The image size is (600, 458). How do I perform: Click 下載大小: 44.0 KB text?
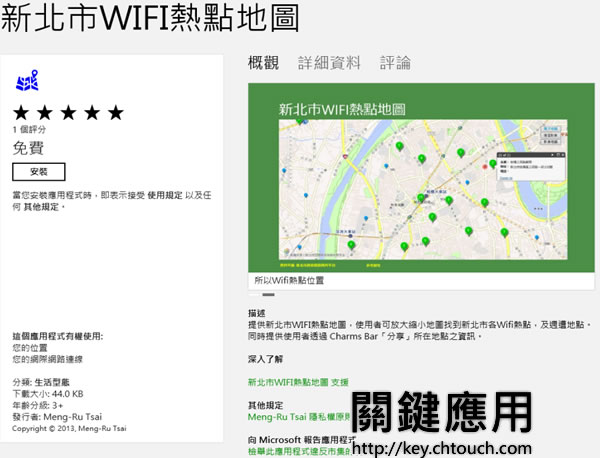point(48,394)
